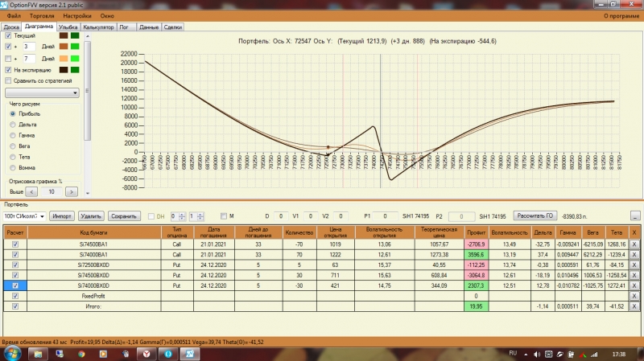The height and width of the screenshot is (361, 644).
Task: Click the network signal tray icon
Action: click(x=594, y=354)
